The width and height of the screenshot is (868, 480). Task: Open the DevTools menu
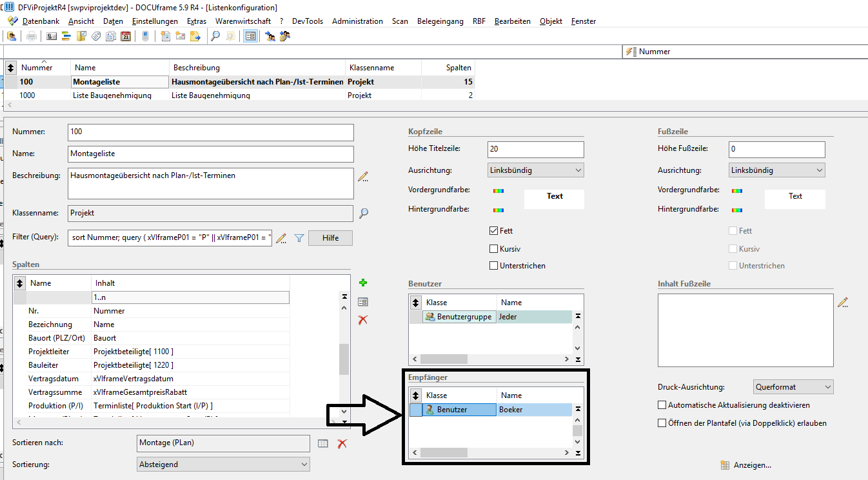click(x=308, y=21)
